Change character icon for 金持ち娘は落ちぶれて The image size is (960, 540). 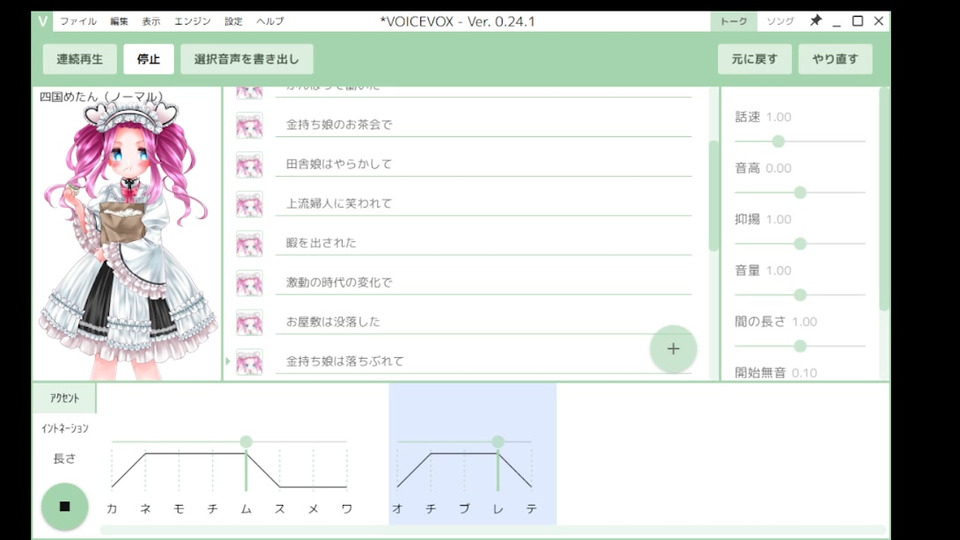249,362
